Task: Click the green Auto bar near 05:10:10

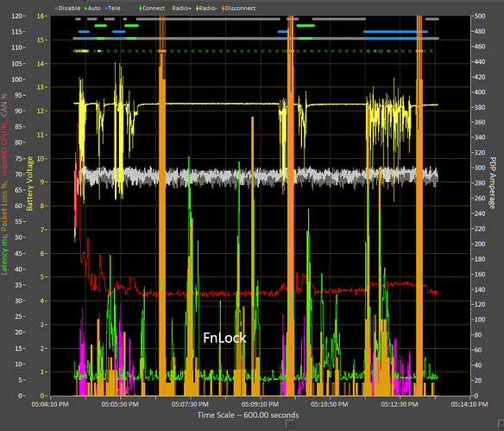Action: pos(306,25)
